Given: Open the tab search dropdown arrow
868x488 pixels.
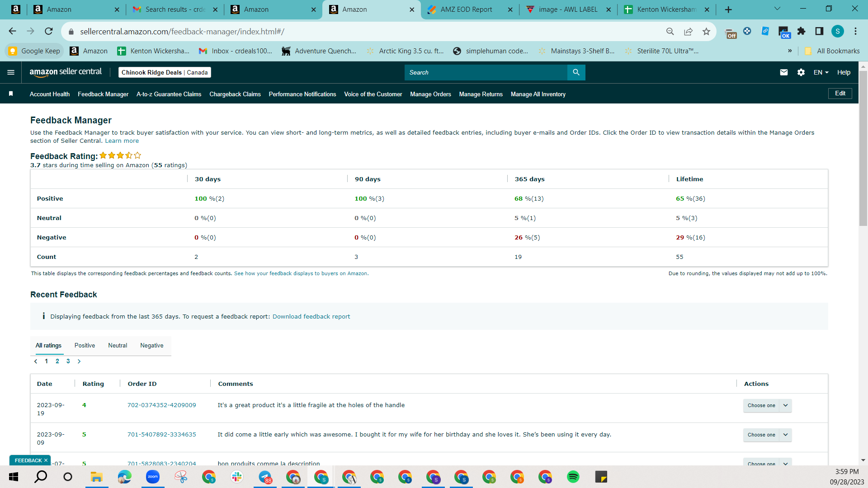Looking at the screenshot, I should [x=777, y=9].
